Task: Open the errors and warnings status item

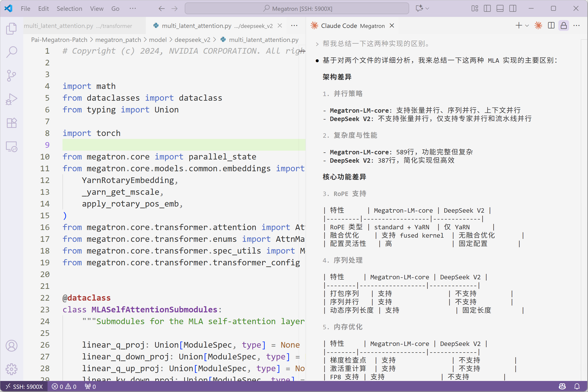Action: [x=64, y=387]
